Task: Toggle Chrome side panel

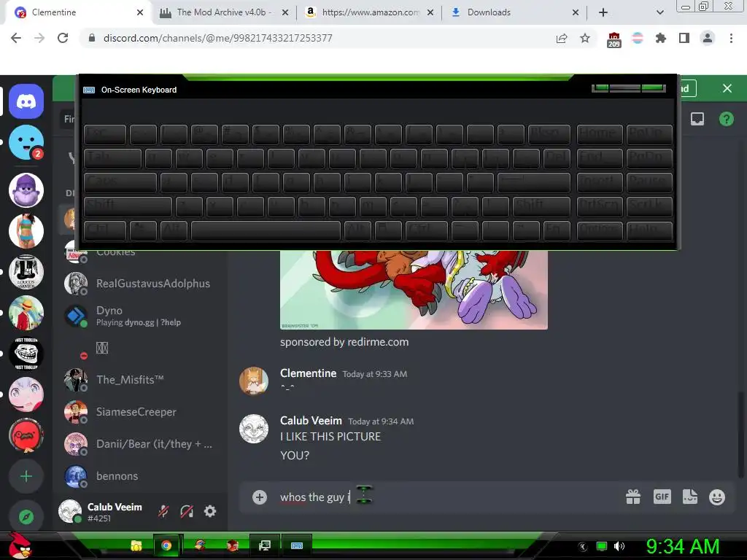Action: [x=684, y=38]
